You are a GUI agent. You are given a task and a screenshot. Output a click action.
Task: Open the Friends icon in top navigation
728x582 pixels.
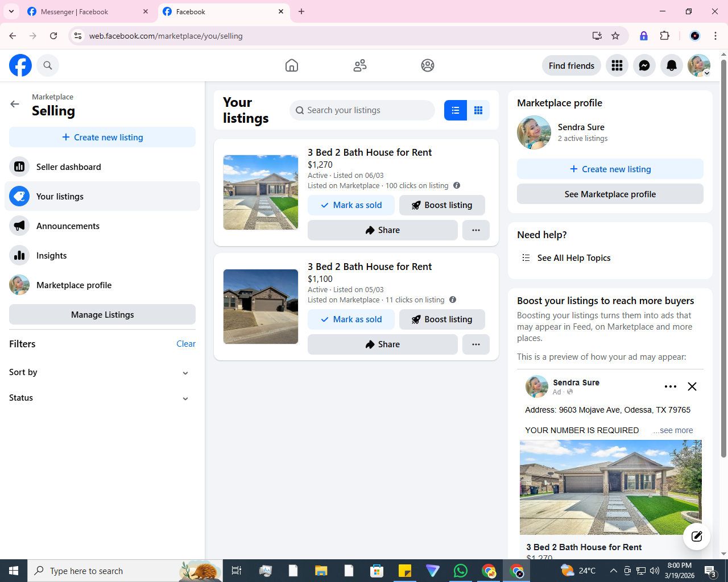tap(360, 65)
